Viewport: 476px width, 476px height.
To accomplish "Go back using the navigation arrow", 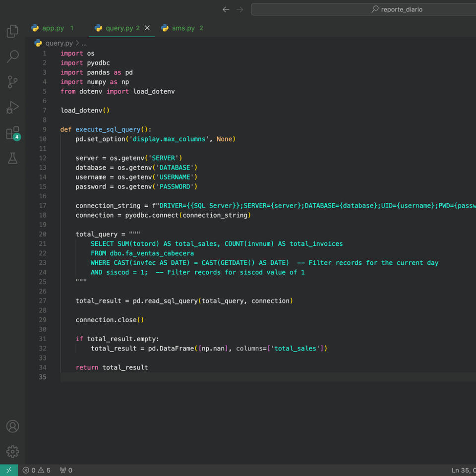I will coord(226,9).
